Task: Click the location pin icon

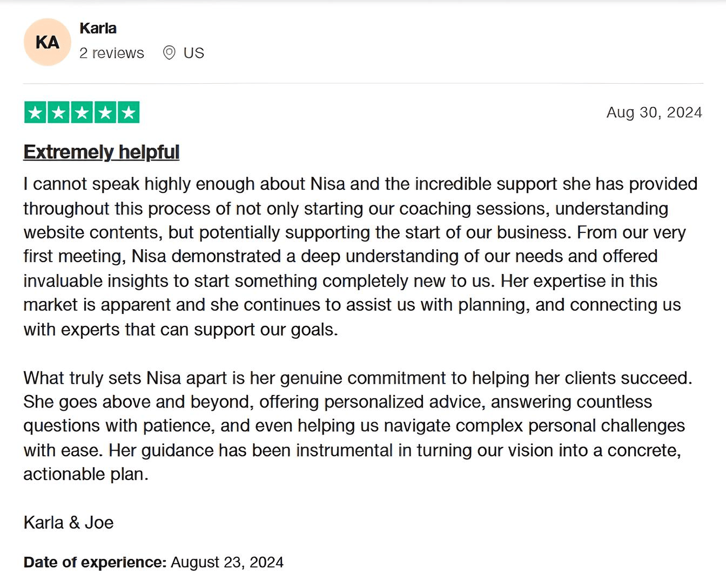Action: click(169, 53)
